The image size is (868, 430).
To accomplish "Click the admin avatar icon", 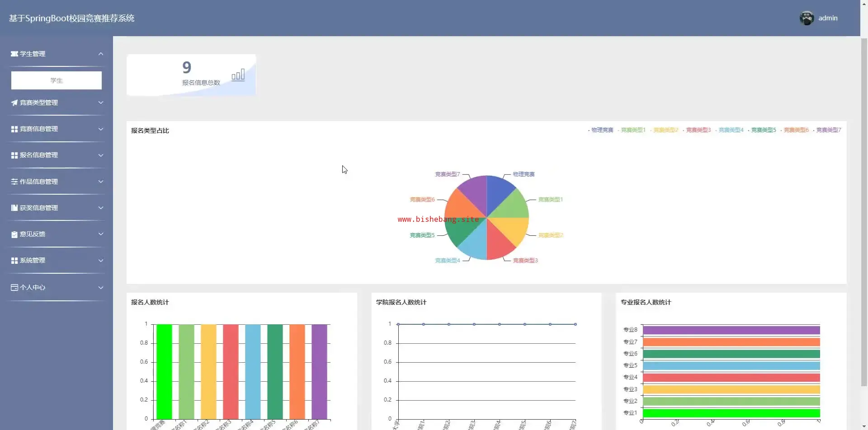I will [807, 18].
